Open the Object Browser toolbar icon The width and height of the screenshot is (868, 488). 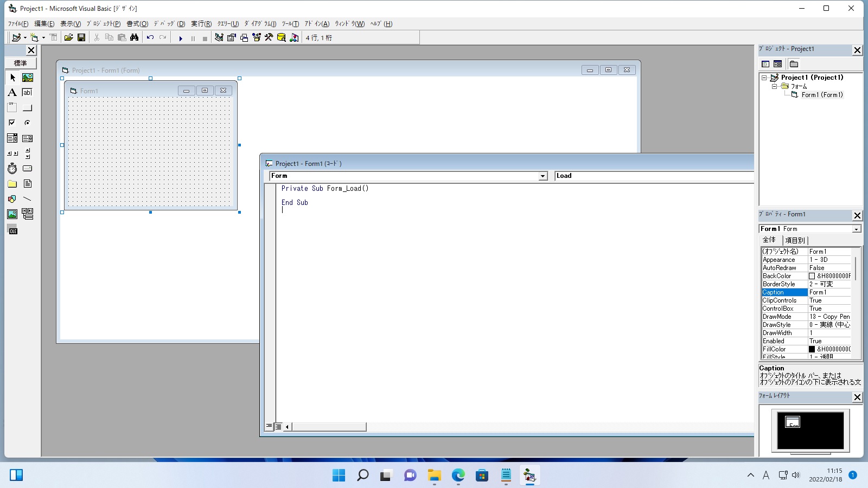tap(257, 37)
